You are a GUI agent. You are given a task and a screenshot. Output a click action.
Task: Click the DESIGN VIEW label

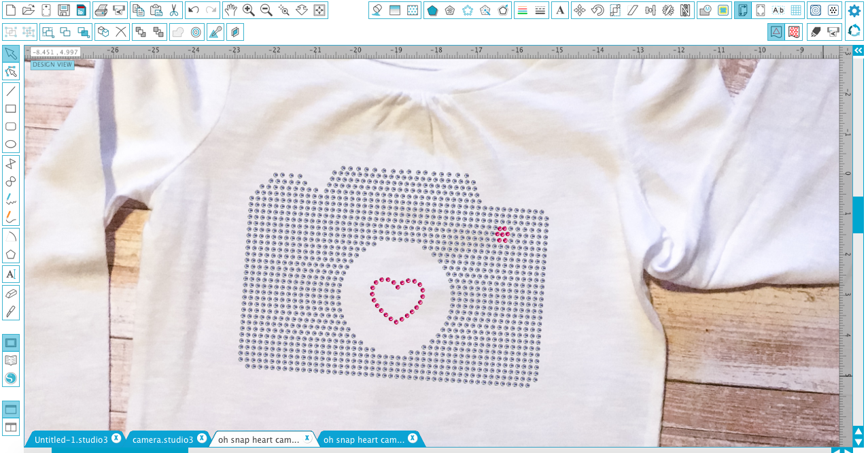(52, 64)
